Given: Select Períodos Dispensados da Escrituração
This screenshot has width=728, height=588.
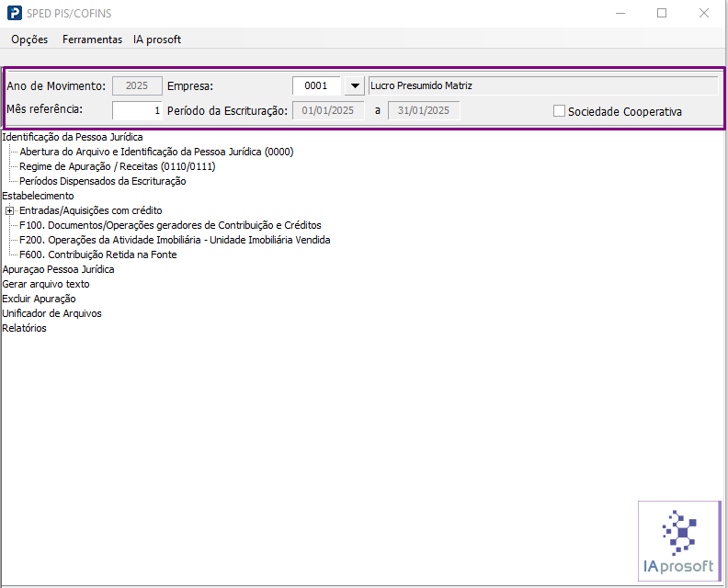Looking at the screenshot, I should point(103,182).
